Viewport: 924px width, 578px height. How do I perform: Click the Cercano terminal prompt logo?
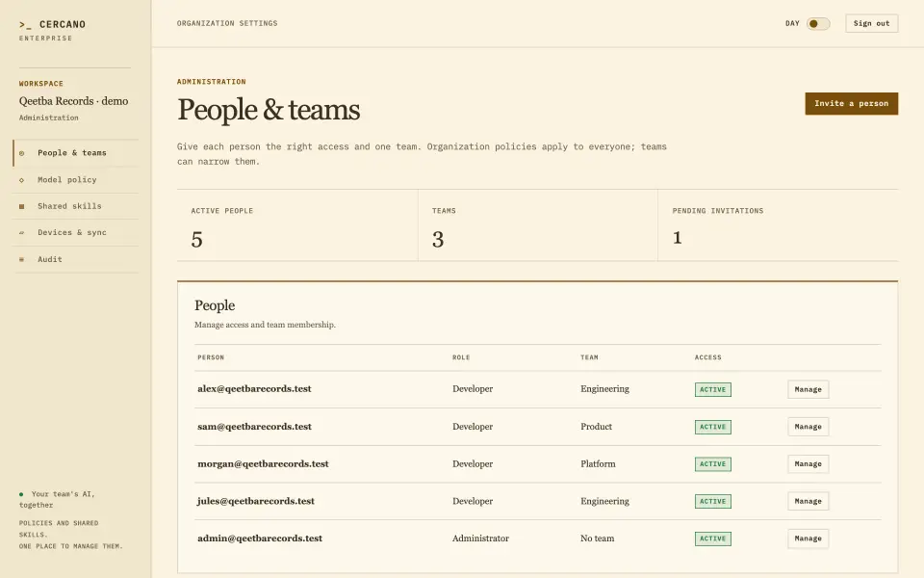click(25, 25)
